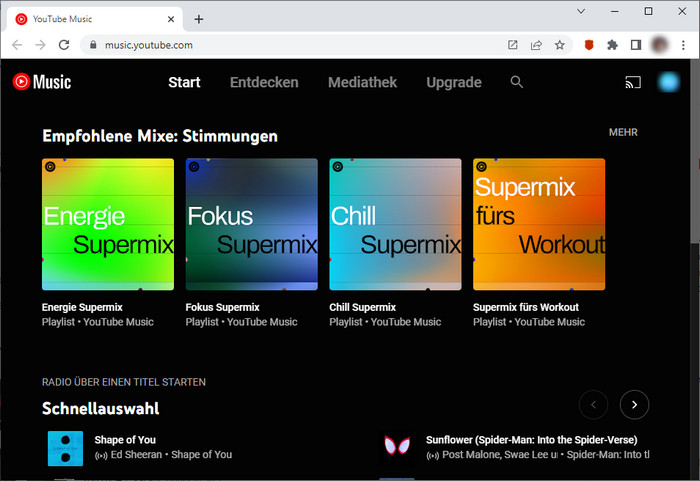Click the Fokus Supermix title link
This screenshot has width=700, height=481.
coord(222,307)
